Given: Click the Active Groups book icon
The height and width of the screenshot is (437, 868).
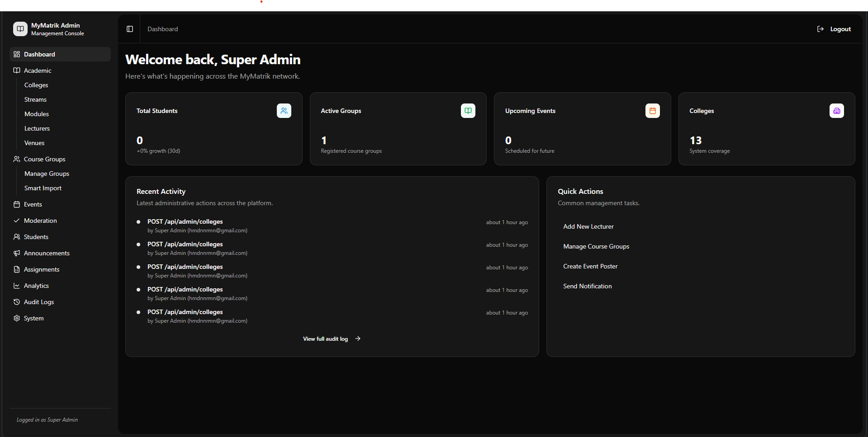Looking at the screenshot, I should click(x=468, y=110).
